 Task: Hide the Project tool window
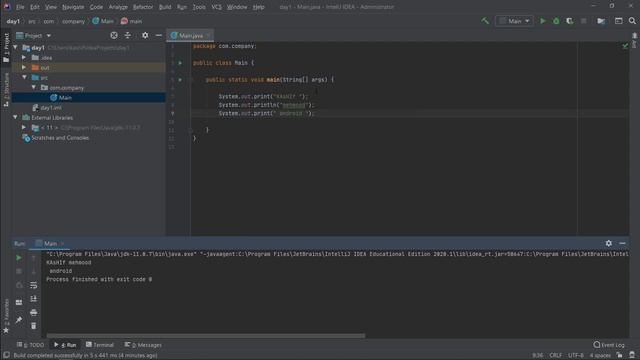[159, 36]
